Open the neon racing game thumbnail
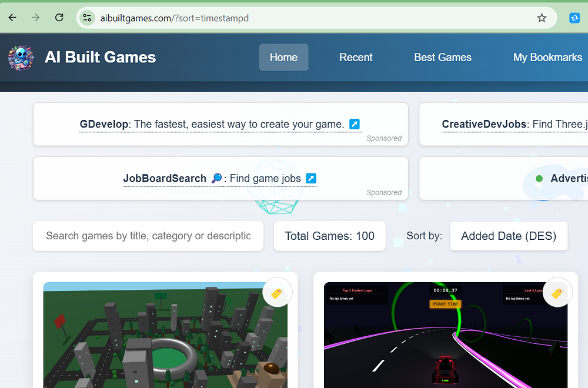The width and height of the screenshot is (588, 388). [x=446, y=335]
